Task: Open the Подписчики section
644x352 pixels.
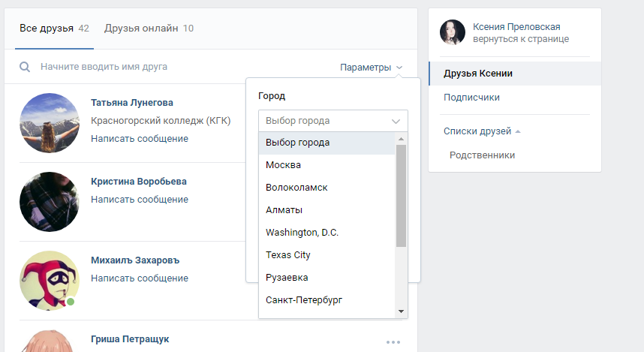Action: pos(471,98)
